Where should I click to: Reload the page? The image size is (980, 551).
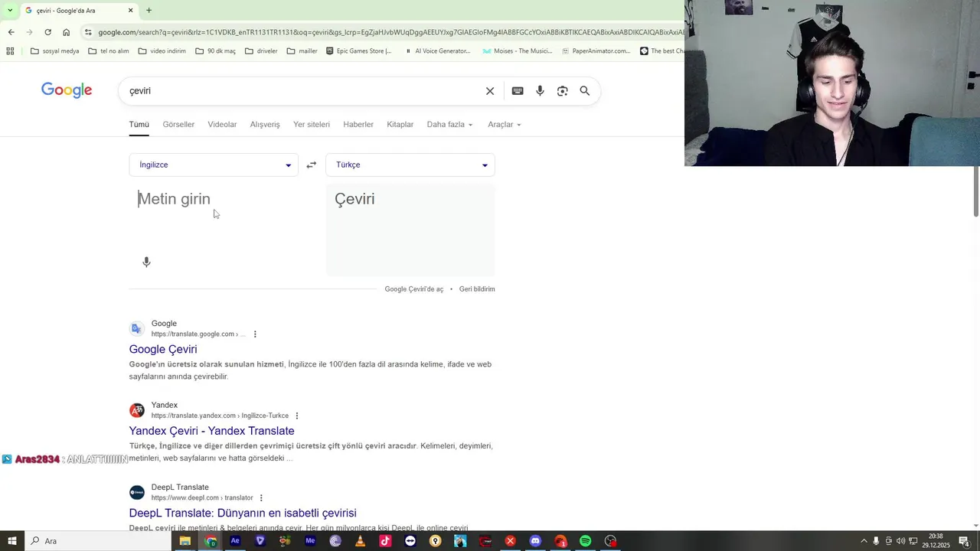47,32
